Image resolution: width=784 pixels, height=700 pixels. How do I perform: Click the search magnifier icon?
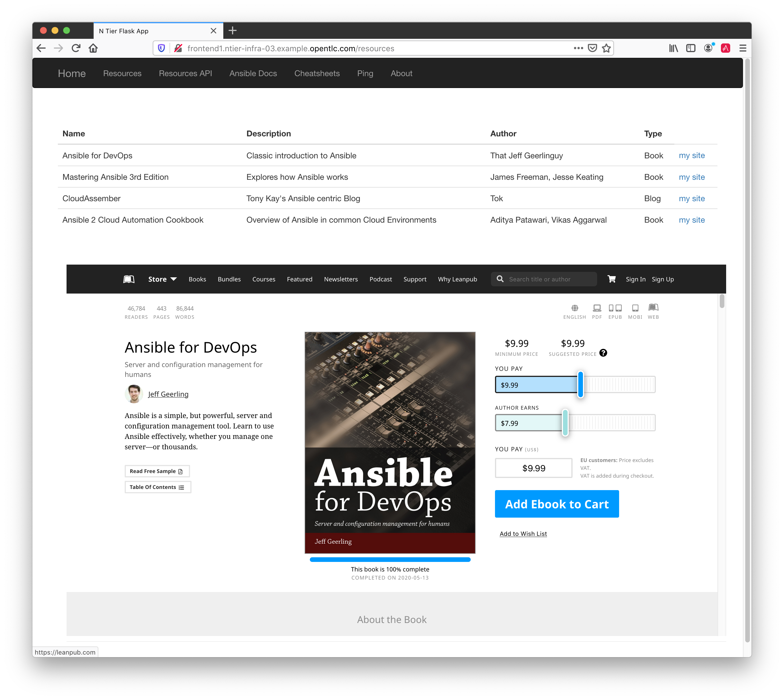click(500, 279)
